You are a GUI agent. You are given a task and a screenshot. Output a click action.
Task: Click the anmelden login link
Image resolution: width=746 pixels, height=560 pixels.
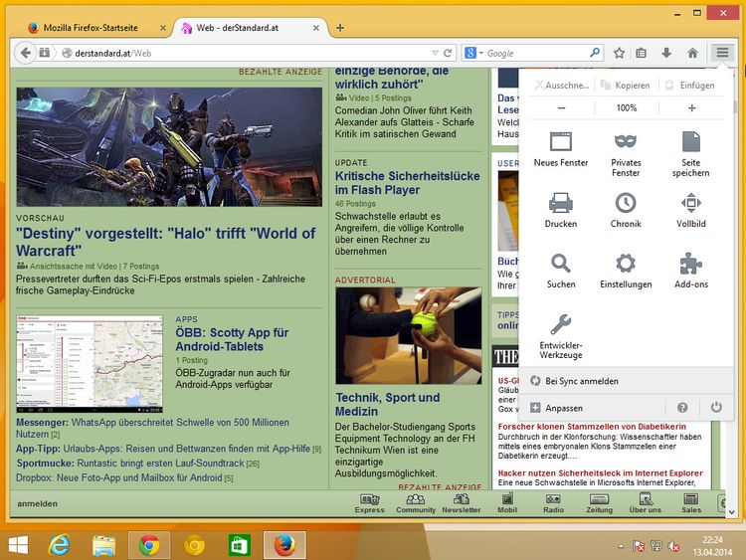[37, 503]
